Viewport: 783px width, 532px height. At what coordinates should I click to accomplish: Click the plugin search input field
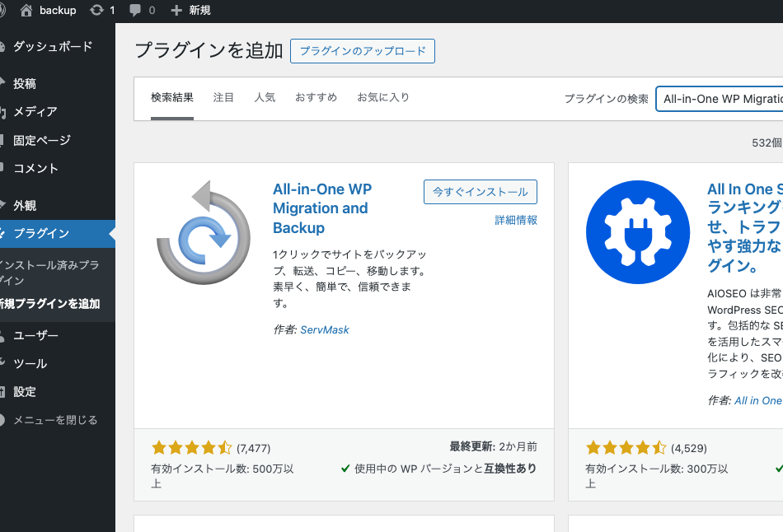tap(719, 99)
